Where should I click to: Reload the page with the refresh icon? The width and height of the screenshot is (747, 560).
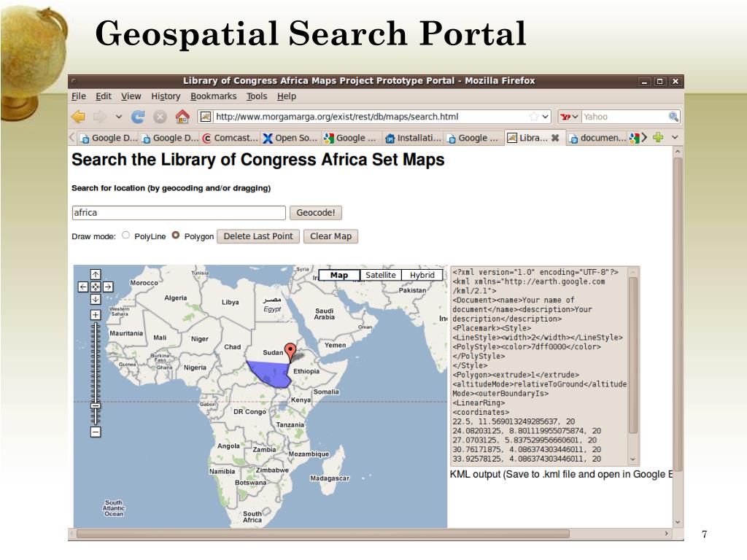click(x=138, y=117)
